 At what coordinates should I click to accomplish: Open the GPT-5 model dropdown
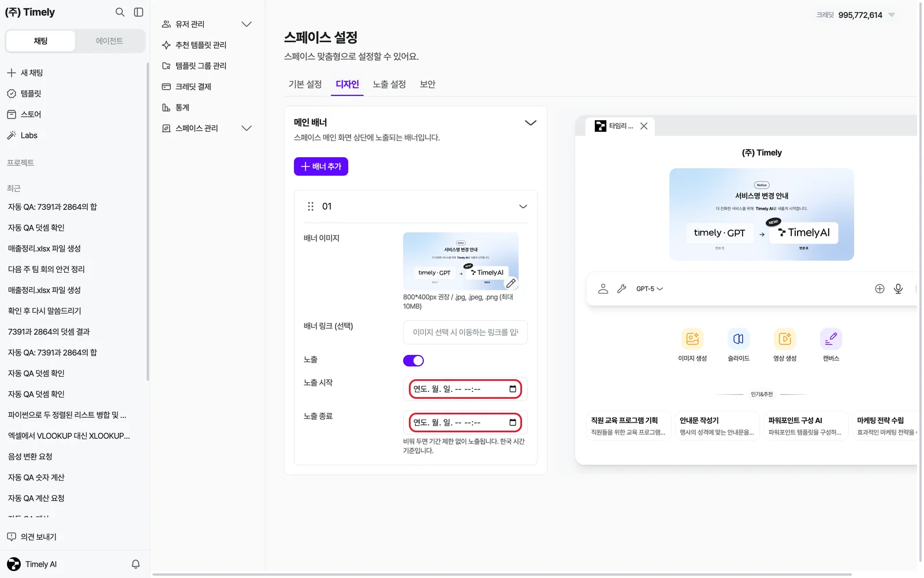click(x=650, y=288)
